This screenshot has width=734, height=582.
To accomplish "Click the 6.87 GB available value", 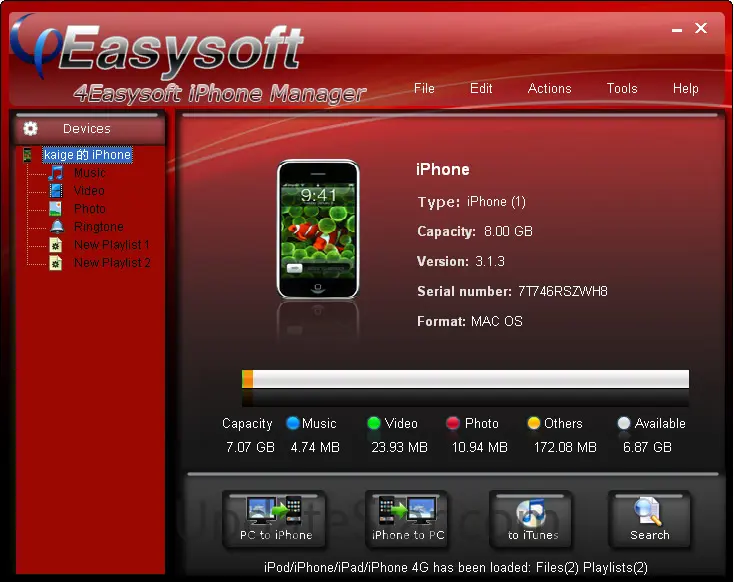I will pos(647,447).
